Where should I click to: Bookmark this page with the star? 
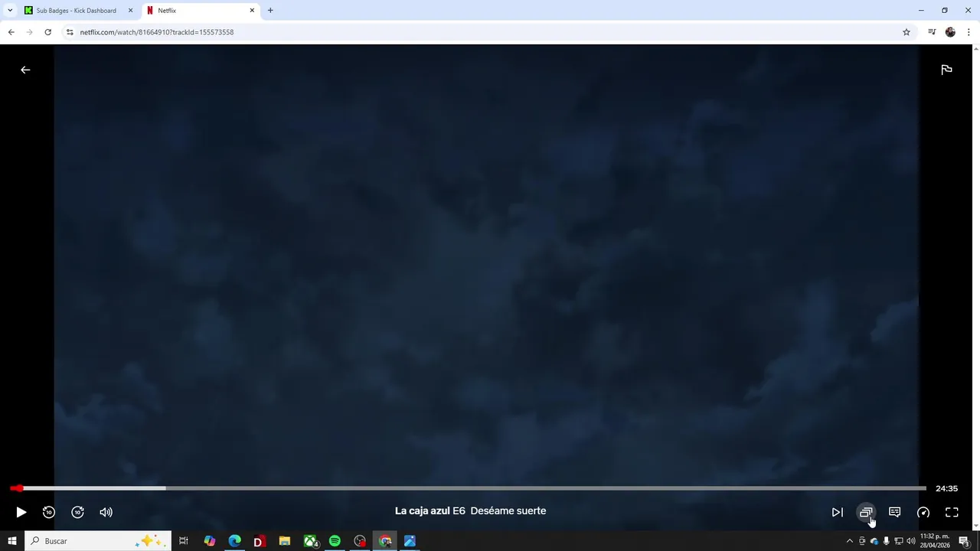point(906,32)
